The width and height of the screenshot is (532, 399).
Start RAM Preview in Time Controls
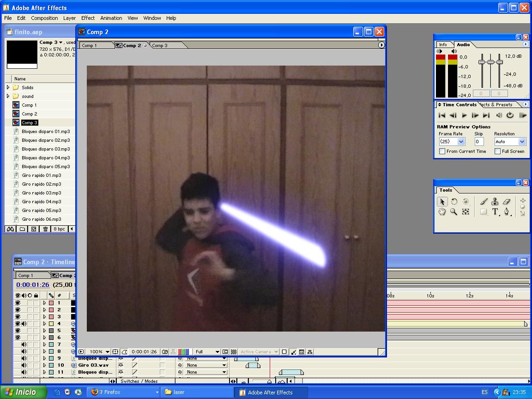[522, 115]
